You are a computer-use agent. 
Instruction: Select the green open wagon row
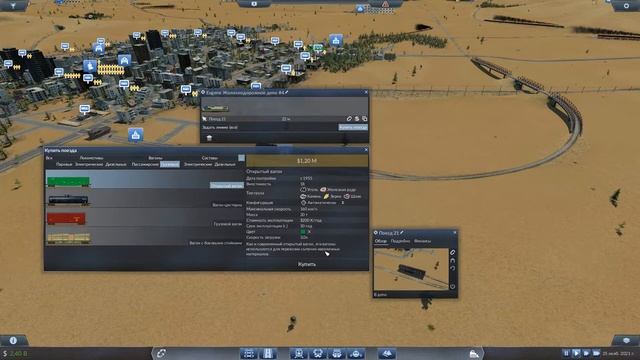(x=145, y=180)
